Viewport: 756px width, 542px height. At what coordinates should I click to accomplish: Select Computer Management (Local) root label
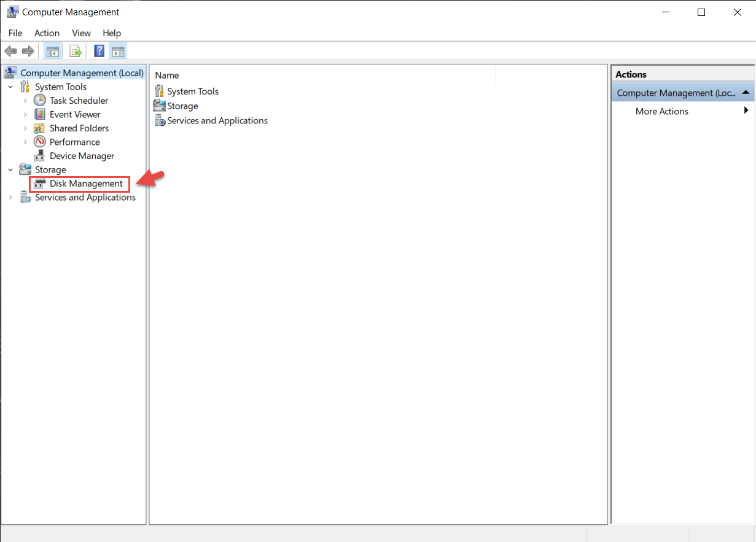tap(82, 73)
